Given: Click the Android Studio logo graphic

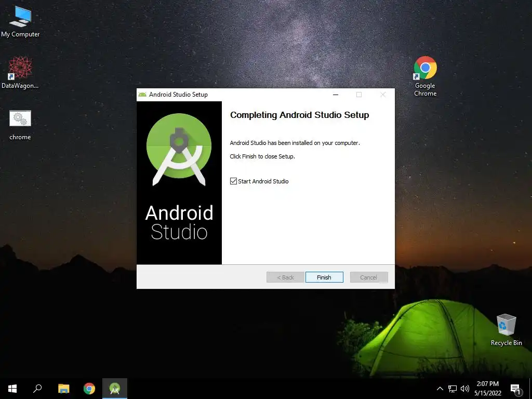Looking at the screenshot, I should click(179, 150).
